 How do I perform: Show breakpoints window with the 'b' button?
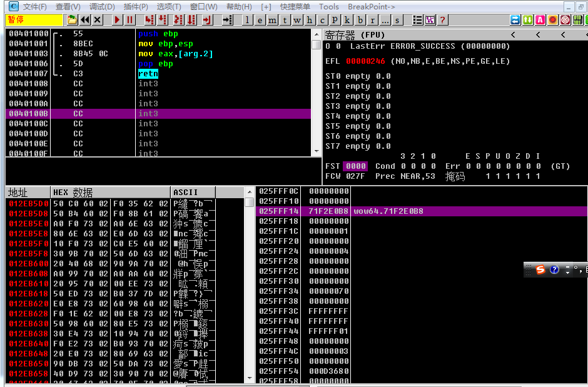tap(360, 20)
